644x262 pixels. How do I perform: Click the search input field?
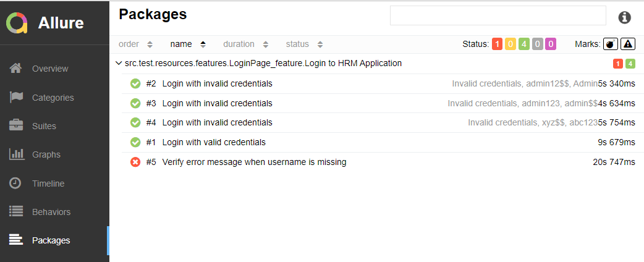tap(498, 15)
